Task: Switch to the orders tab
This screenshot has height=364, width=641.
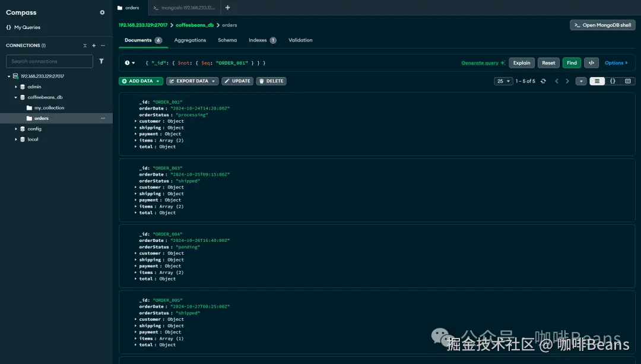Action: (x=128, y=8)
